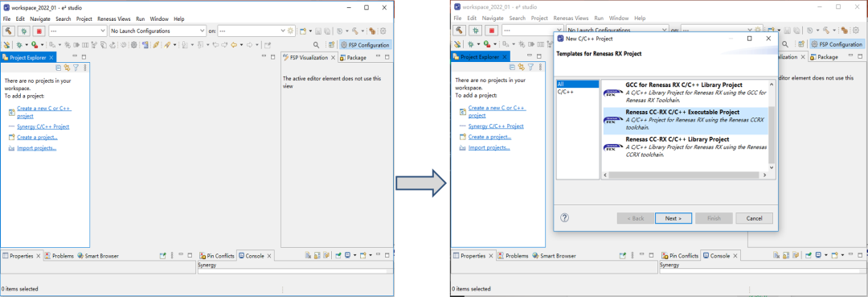Open launch mode dropdown in left window

click(x=77, y=31)
